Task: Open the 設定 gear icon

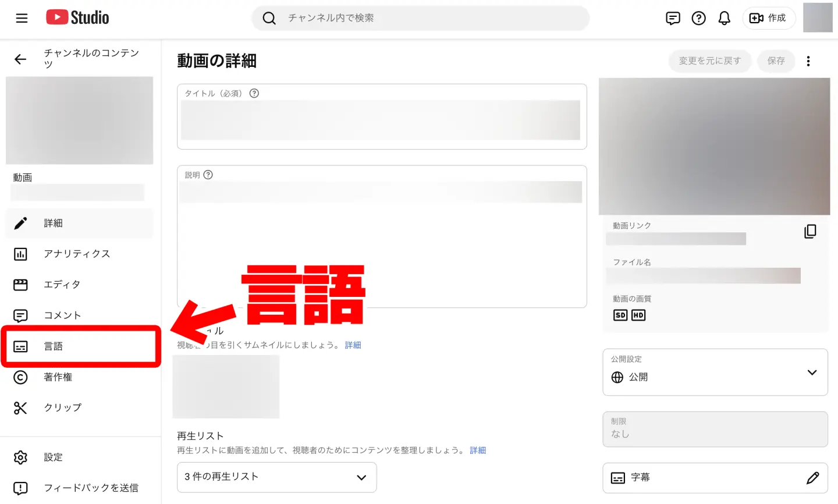Action: (x=20, y=457)
